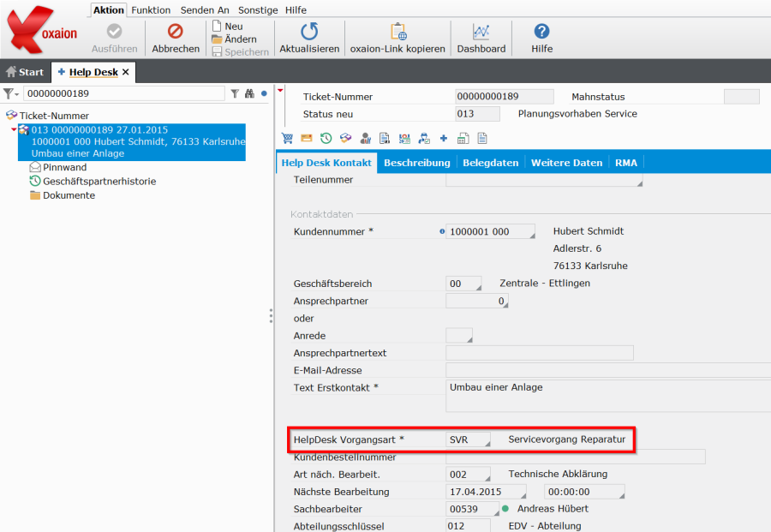Viewport: 771px width, 532px height.
Task: Click the Speichern button
Action: 241,51
